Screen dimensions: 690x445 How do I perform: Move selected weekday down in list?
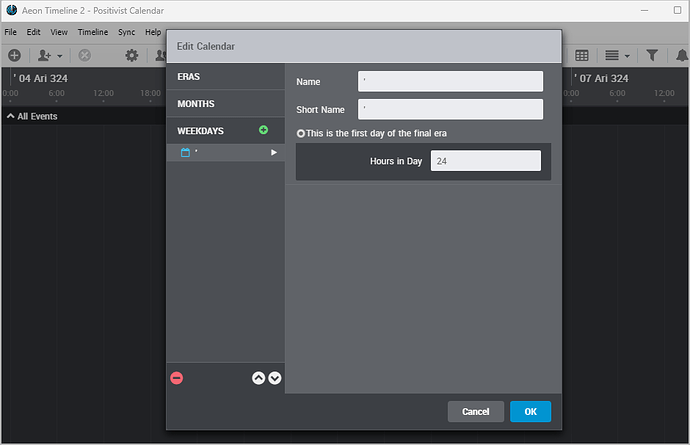tap(275, 378)
